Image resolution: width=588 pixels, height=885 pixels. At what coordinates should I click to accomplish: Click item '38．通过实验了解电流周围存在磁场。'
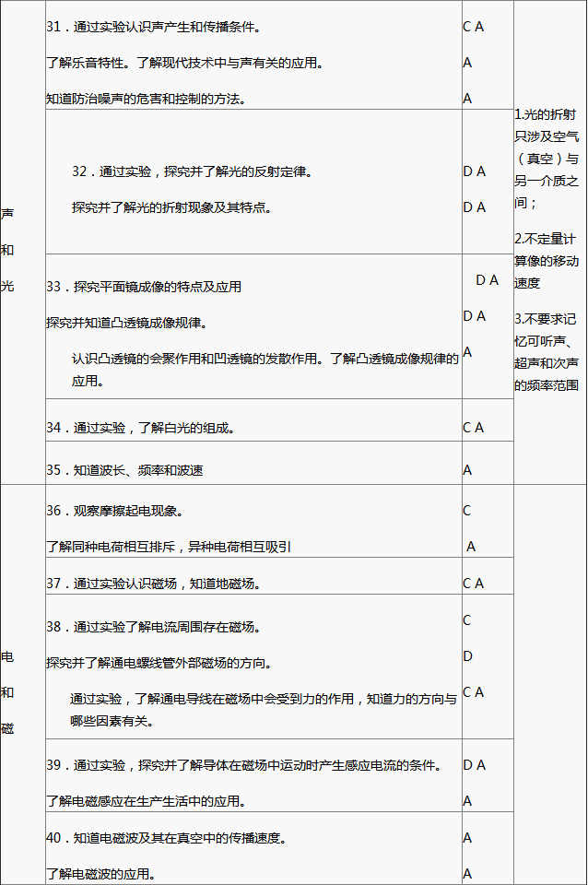(154, 627)
